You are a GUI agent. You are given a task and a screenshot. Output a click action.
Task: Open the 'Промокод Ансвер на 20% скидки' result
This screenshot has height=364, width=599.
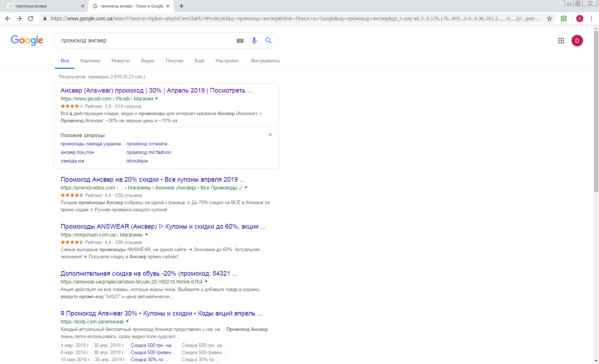tap(153, 180)
